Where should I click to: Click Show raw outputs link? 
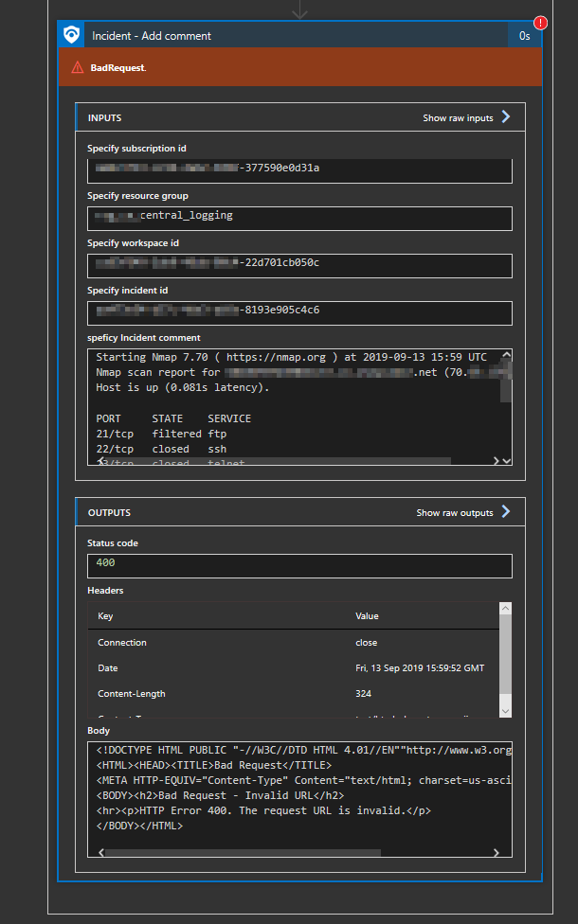pyautogui.click(x=455, y=513)
